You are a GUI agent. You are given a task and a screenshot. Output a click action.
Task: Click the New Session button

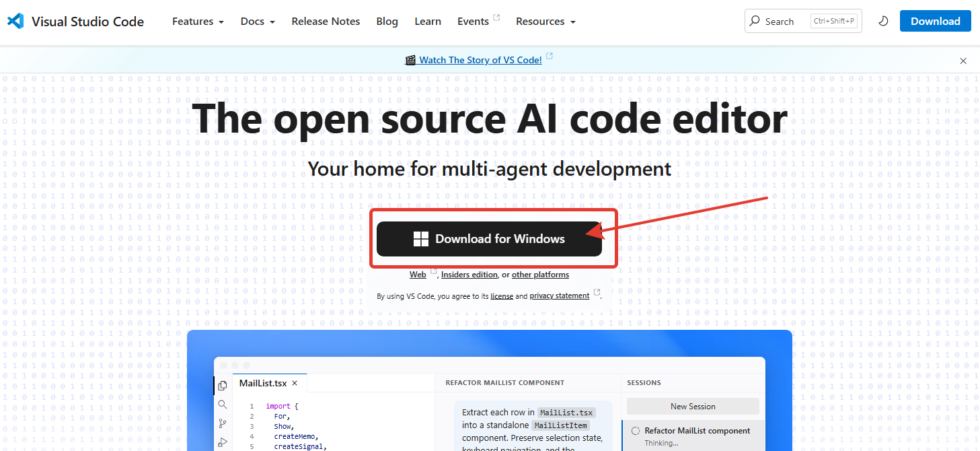[x=693, y=407]
